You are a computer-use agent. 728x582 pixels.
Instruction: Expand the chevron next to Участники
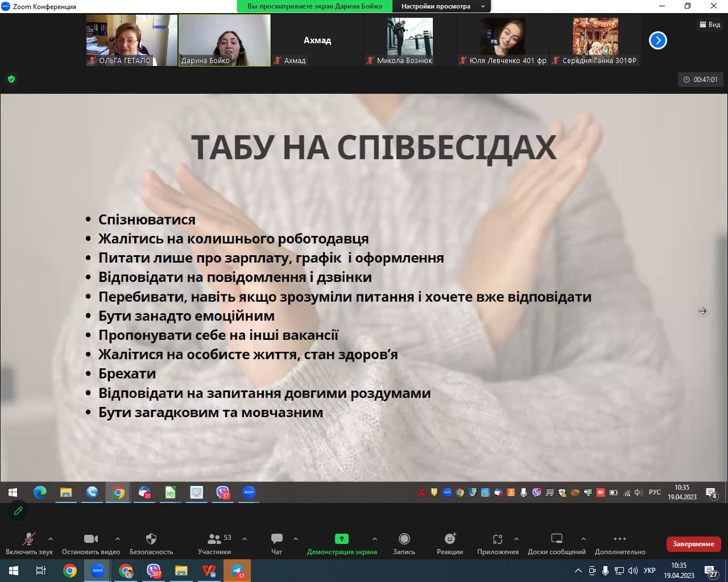tap(245, 539)
